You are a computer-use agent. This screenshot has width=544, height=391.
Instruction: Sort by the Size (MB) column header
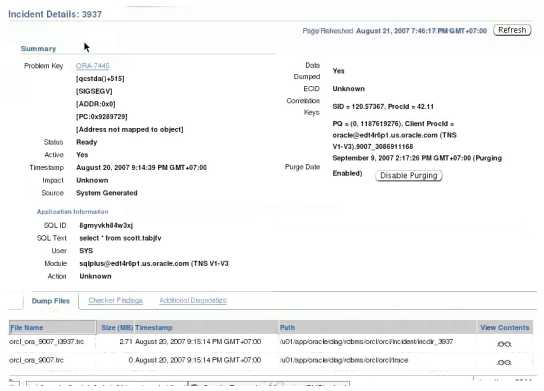(x=117, y=328)
